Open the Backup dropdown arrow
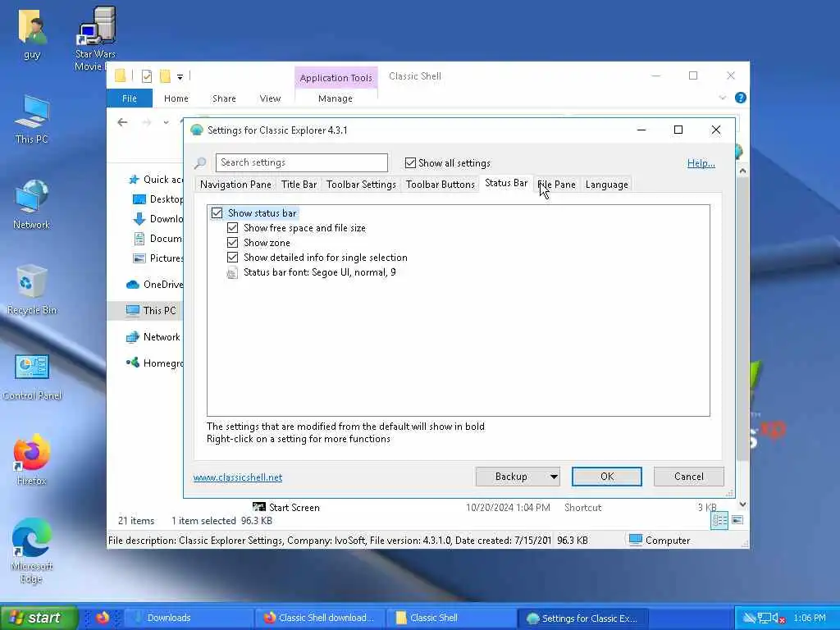The height and width of the screenshot is (630, 840). (x=554, y=477)
